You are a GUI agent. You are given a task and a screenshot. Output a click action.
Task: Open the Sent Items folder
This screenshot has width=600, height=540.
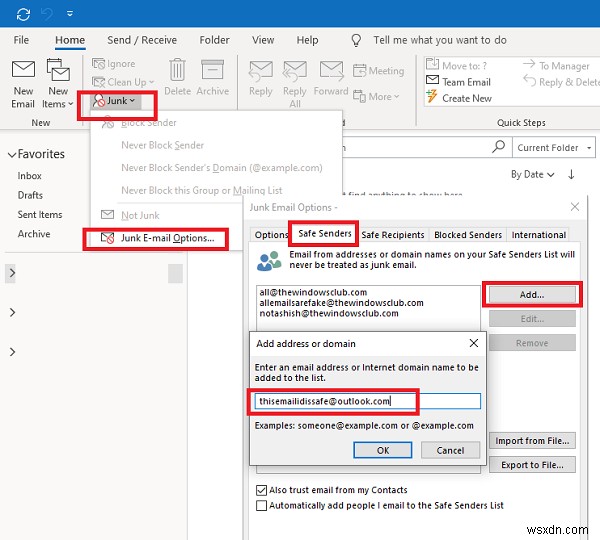tap(40, 215)
